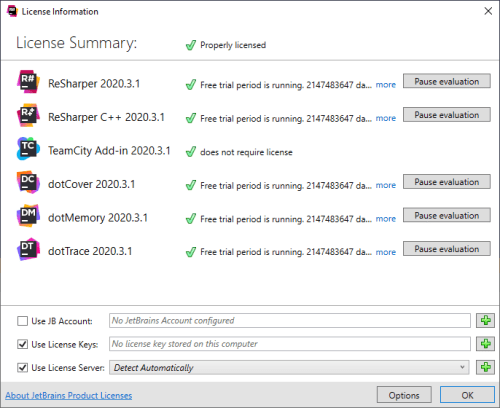Expand the Detect Automatically server dropdown
Screen dimensions: 500x408
(289, 367)
